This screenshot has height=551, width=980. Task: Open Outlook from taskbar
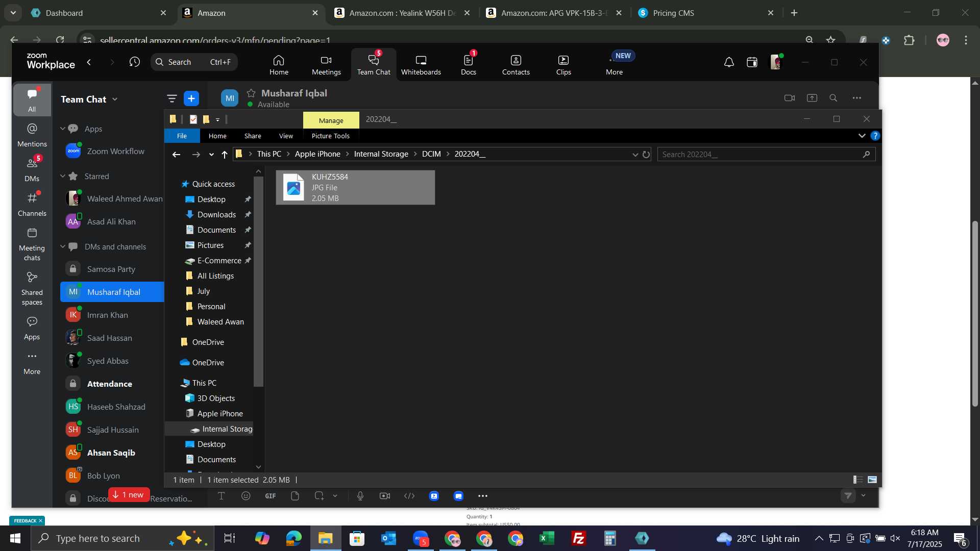[x=388, y=538]
